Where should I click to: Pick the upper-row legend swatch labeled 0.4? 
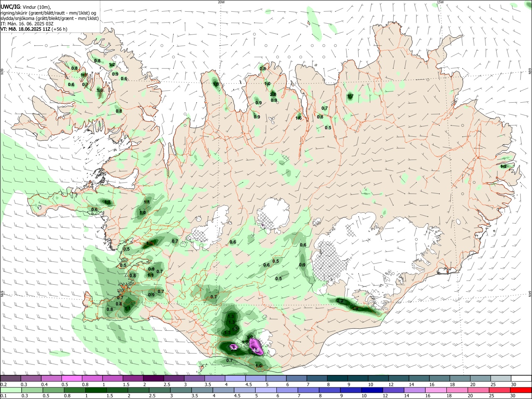point(51,378)
